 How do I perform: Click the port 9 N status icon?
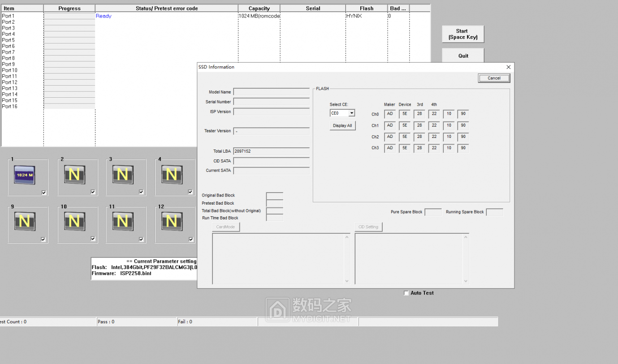coord(25,222)
